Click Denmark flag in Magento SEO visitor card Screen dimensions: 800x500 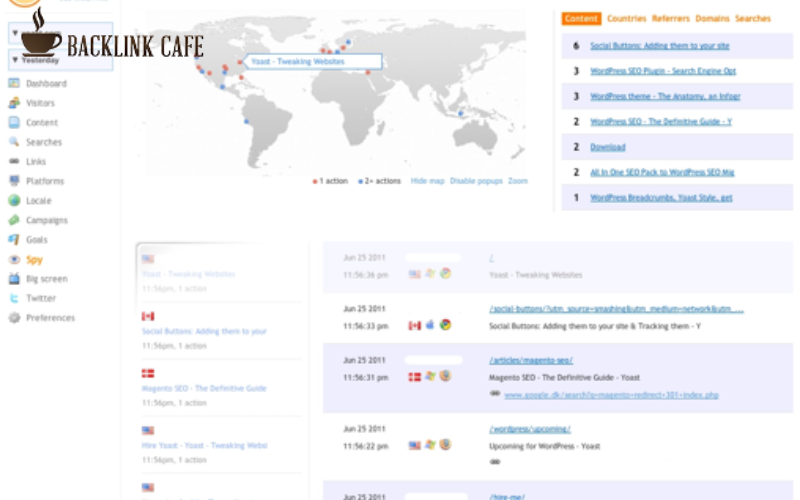(148, 373)
